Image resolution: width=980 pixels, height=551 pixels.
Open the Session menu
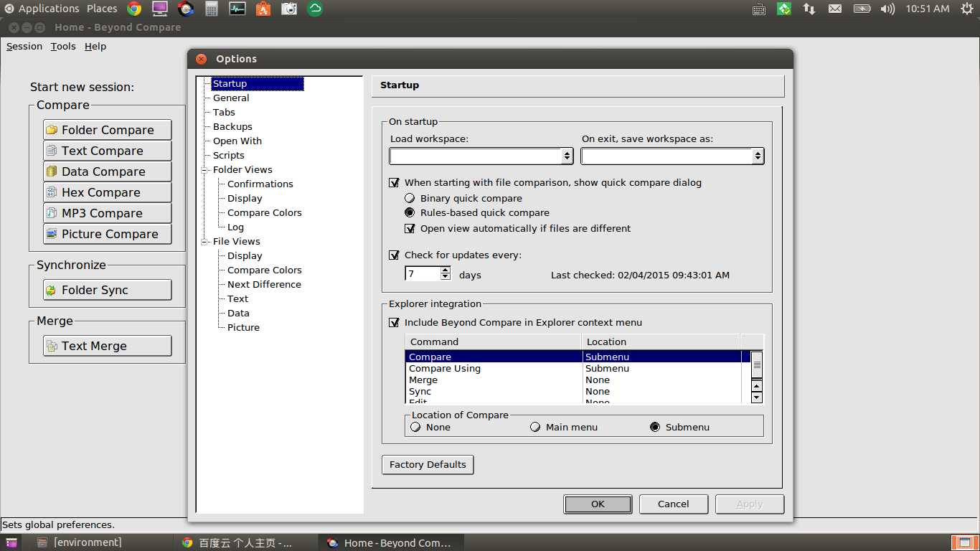pyautogui.click(x=24, y=46)
